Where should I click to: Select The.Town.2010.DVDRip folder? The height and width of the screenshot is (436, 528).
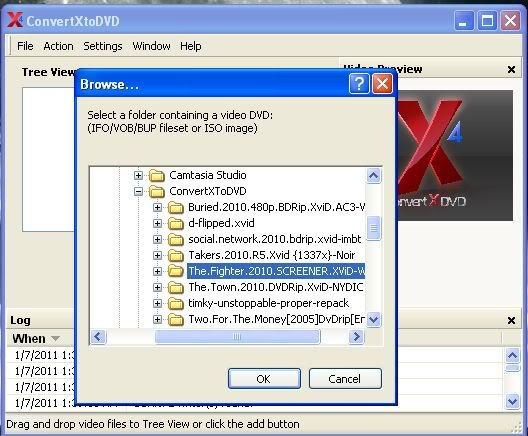(275, 287)
